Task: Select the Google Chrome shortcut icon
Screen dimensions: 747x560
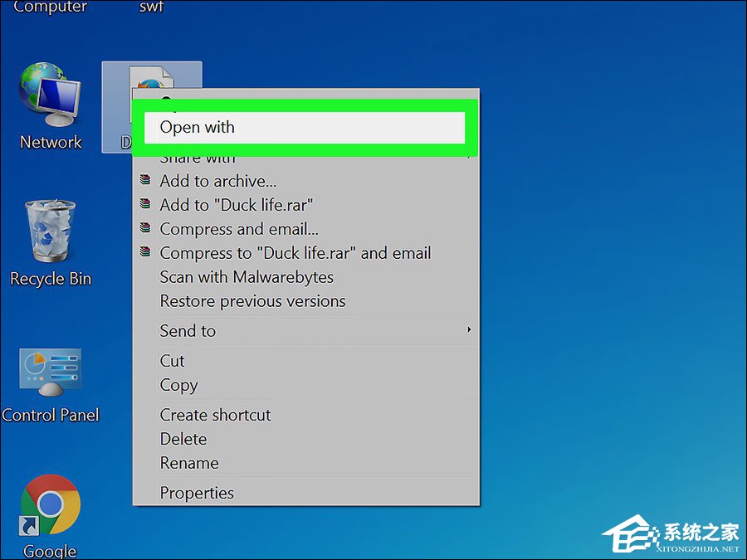Action: (x=50, y=504)
